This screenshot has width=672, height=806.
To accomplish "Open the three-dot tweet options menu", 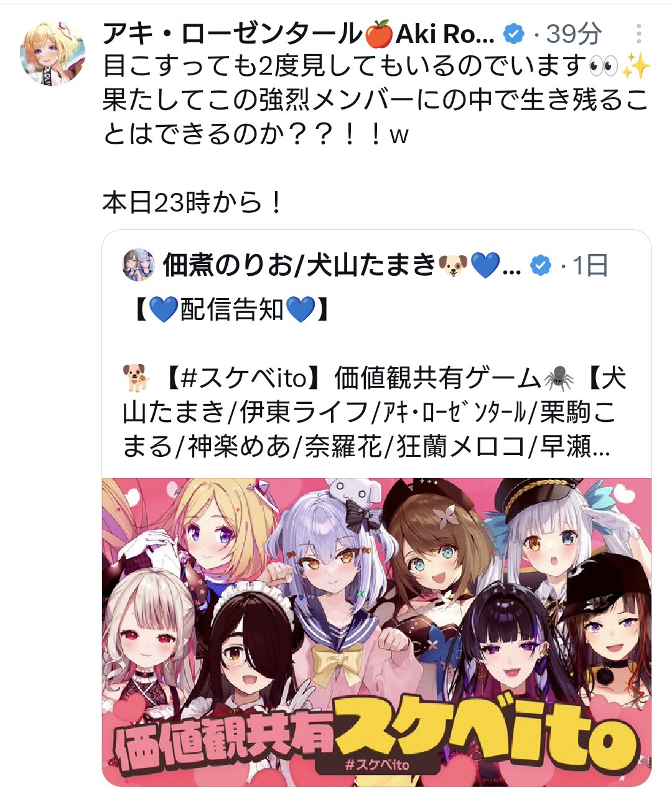I will pyautogui.click(x=638, y=34).
